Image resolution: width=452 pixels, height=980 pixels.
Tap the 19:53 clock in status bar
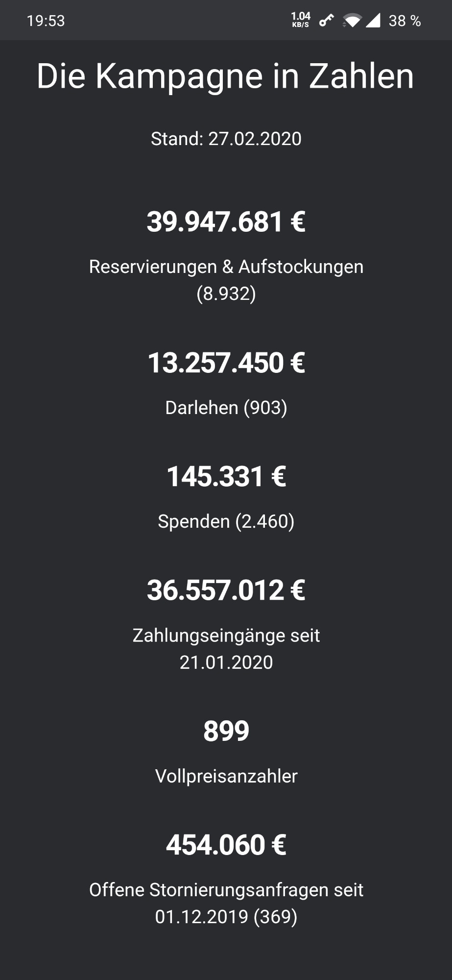[46, 21]
